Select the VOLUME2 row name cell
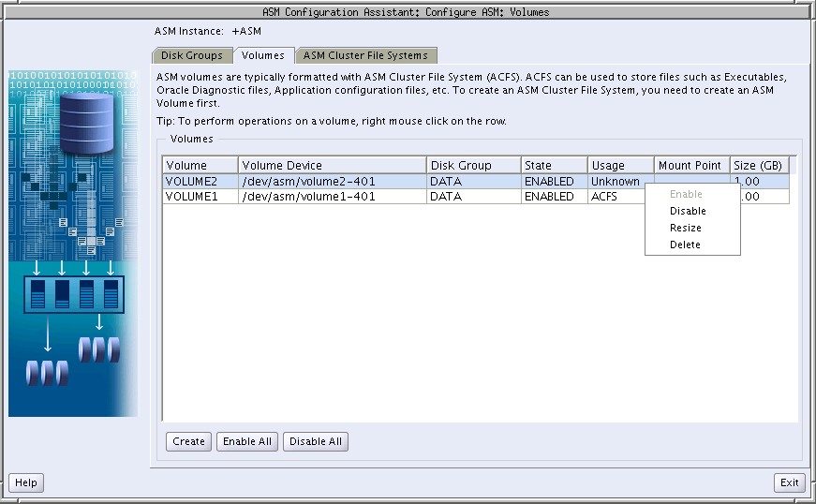Image resolution: width=816 pixels, height=504 pixels. pyautogui.click(x=200, y=182)
